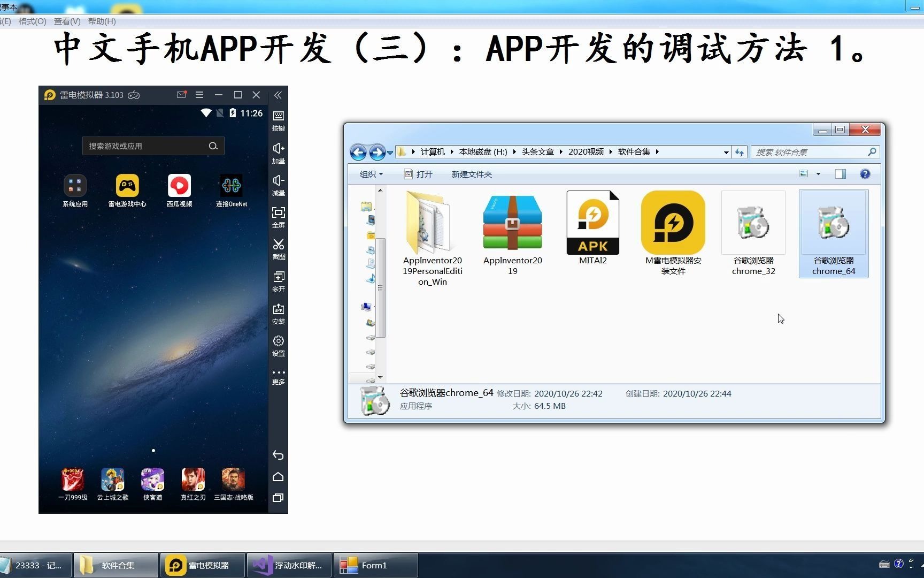The height and width of the screenshot is (578, 924).
Task: Click the navigation pane scrollbar thumb
Action: pos(381,288)
